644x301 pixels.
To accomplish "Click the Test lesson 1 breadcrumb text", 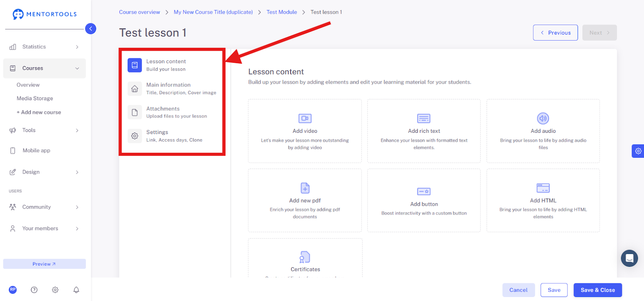I will click(x=326, y=12).
